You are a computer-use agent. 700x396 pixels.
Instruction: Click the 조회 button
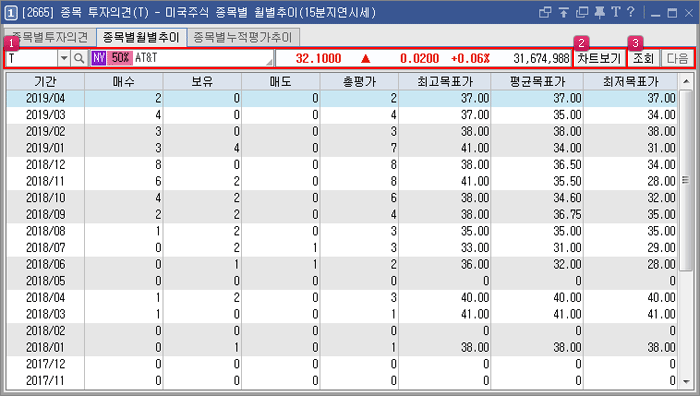click(643, 58)
